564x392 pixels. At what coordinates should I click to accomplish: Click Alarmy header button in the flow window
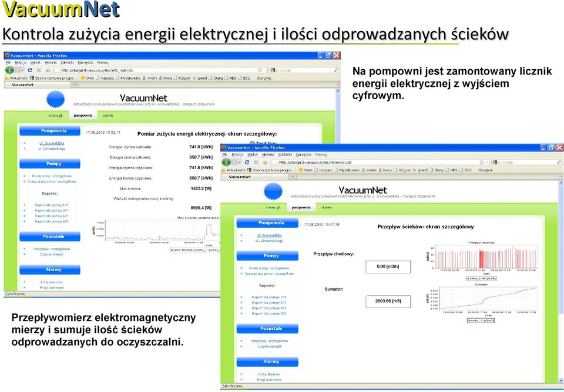pyautogui.click(x=267, y=361)
